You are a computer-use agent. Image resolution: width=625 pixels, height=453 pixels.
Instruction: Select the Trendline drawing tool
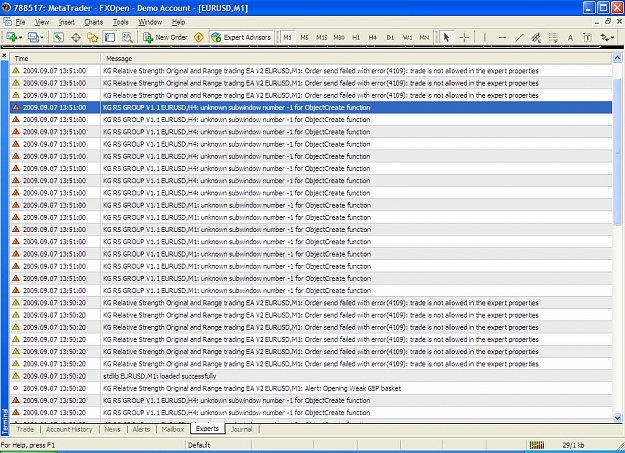pyautogui.click(x=519, y=37)
